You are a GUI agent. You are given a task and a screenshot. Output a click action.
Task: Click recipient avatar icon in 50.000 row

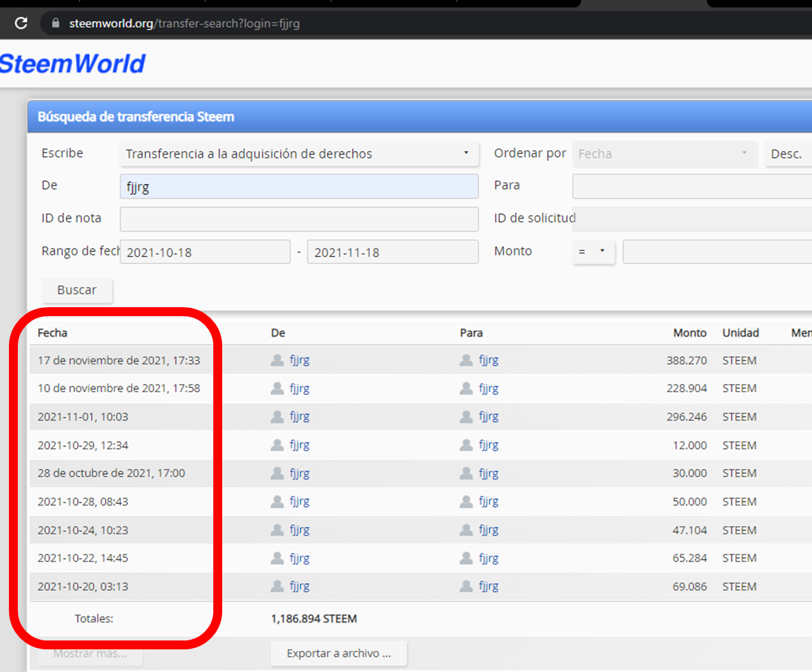point(466,501)
